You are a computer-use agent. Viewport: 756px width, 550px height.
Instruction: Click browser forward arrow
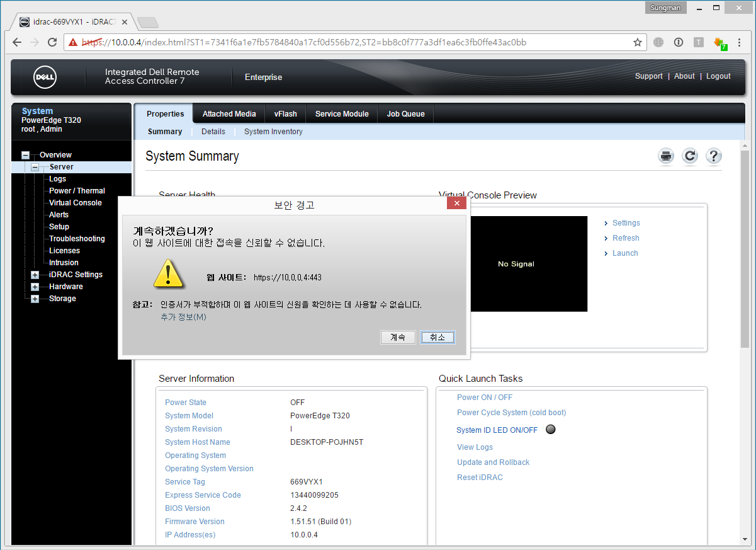click(x=35, y=42)
